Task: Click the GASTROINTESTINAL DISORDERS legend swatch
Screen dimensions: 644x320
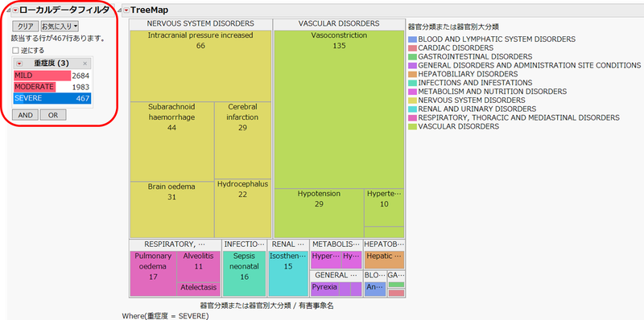Action: pyautogui.click(x=412, y=56)
